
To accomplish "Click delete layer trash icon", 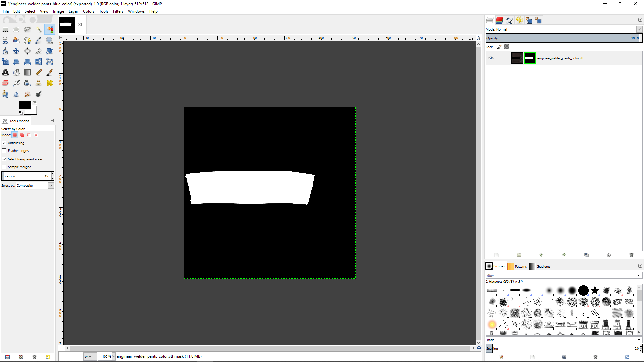I will point(631,255).
